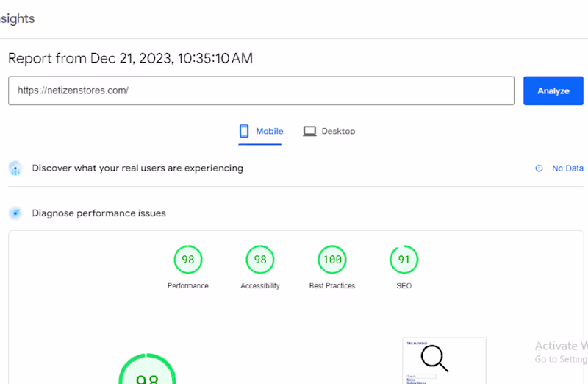This screenshot has height=384, width=588.
Task: Click the mobile phone icon
Action: [x=244, y=131]
